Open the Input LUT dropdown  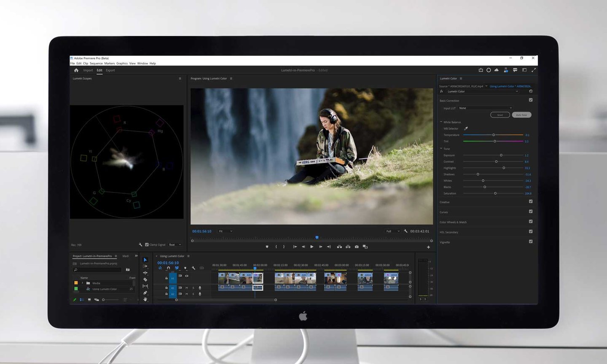pyautogui.click(x=485, y=108)
